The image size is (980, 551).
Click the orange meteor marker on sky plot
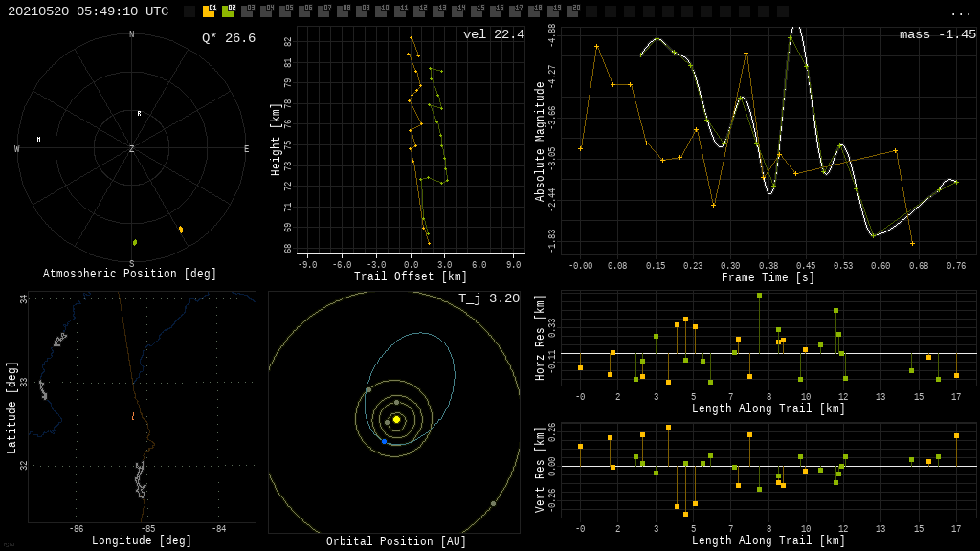(181, 230)
